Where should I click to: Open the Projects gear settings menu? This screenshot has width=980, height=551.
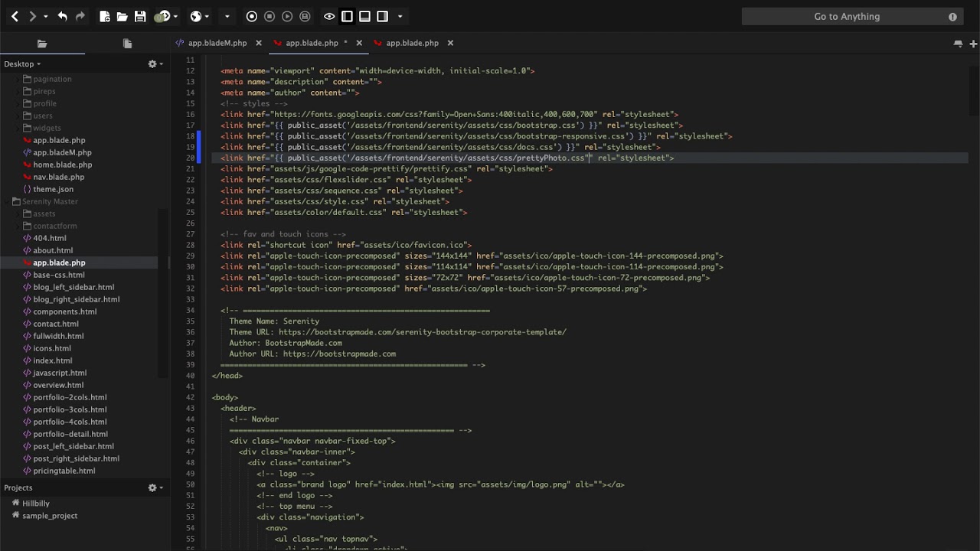pos(154,487)
